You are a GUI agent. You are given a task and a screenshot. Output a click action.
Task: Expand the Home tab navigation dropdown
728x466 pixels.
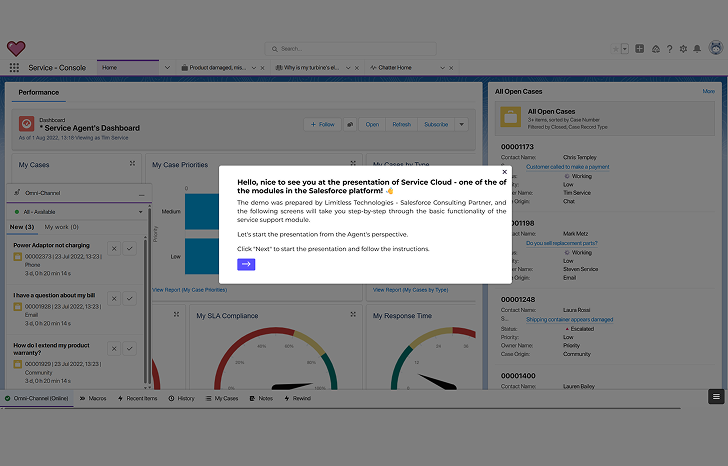[167, 68]
